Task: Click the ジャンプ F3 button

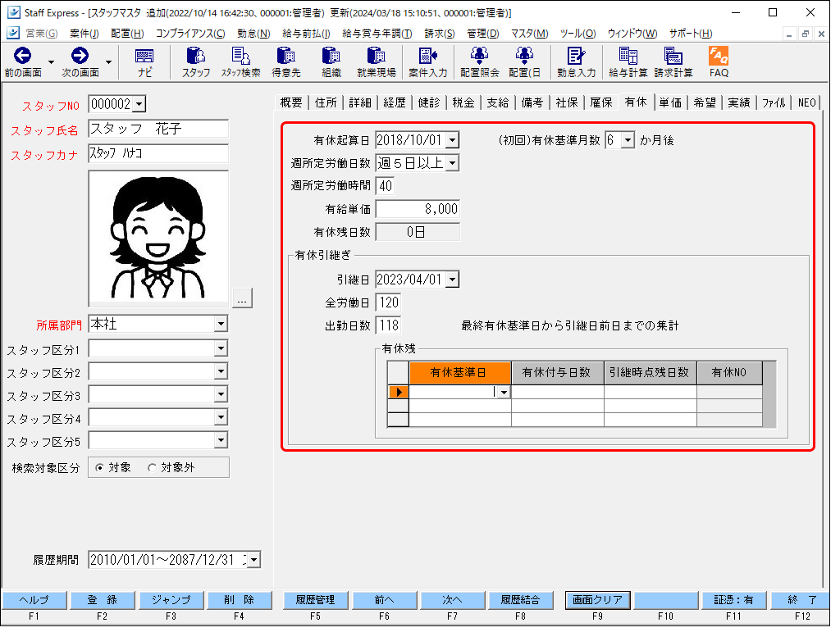Action: pyautogui.click(x=171, y=600)
